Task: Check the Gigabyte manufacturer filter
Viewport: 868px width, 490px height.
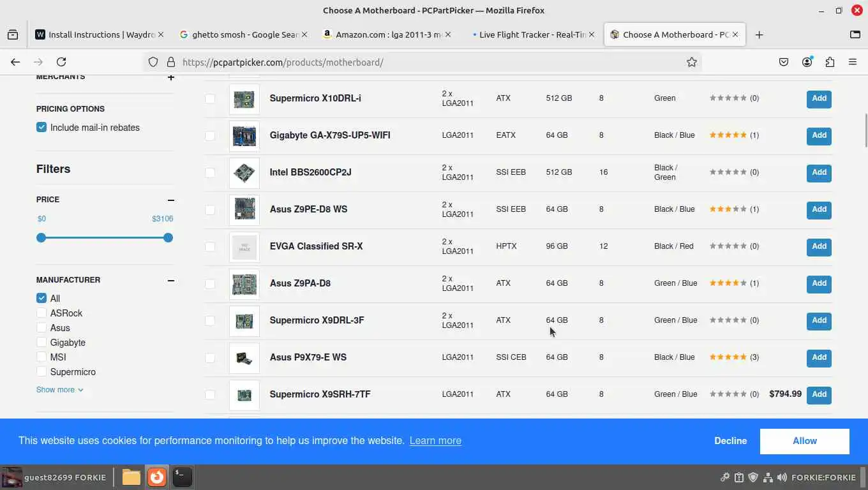Action: click(x=41, y=343)
